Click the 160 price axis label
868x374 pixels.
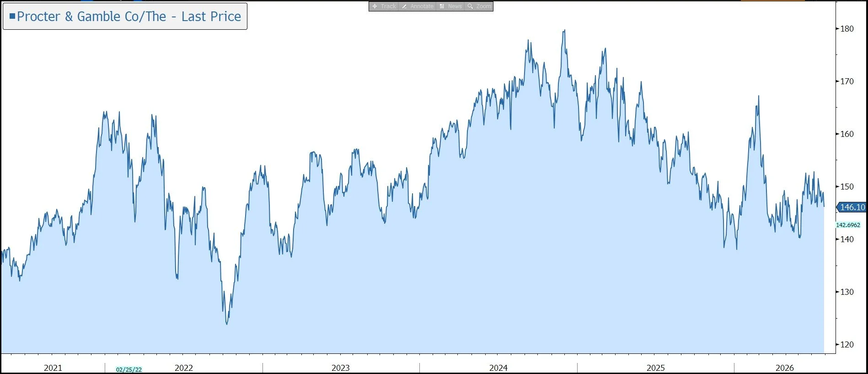coord(847,134)
